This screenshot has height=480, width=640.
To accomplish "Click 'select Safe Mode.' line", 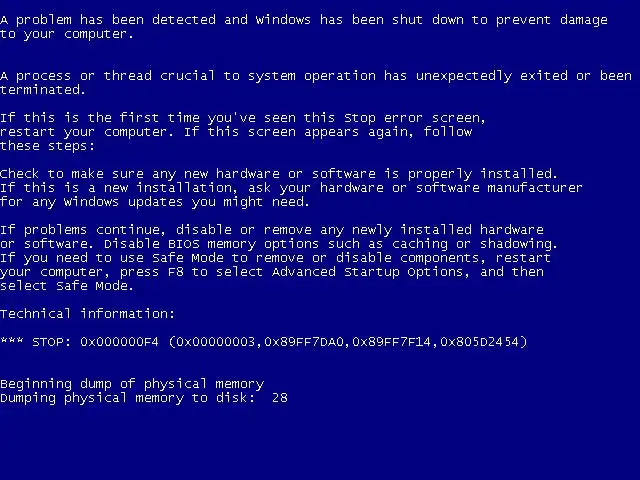I will coord(67,286).
